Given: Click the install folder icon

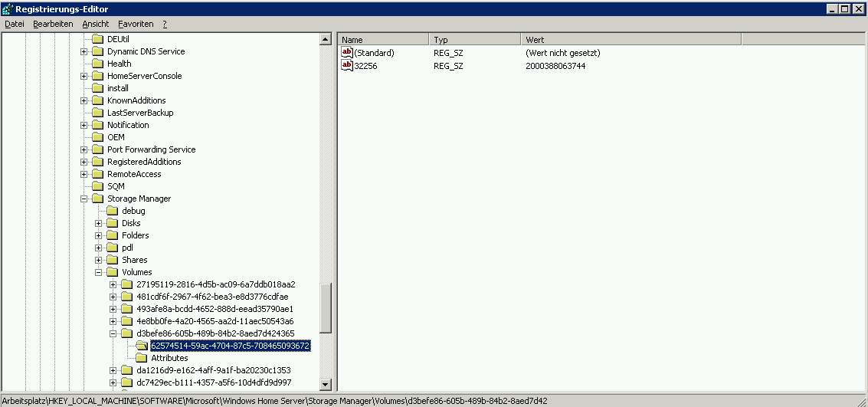Looking at the screenshot, I should tap(97, 88).
